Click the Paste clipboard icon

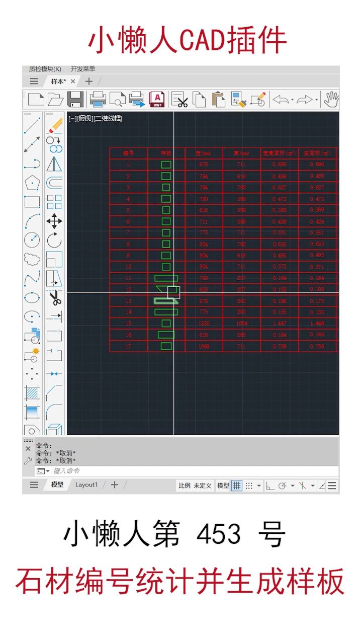[x=219, y=99]
